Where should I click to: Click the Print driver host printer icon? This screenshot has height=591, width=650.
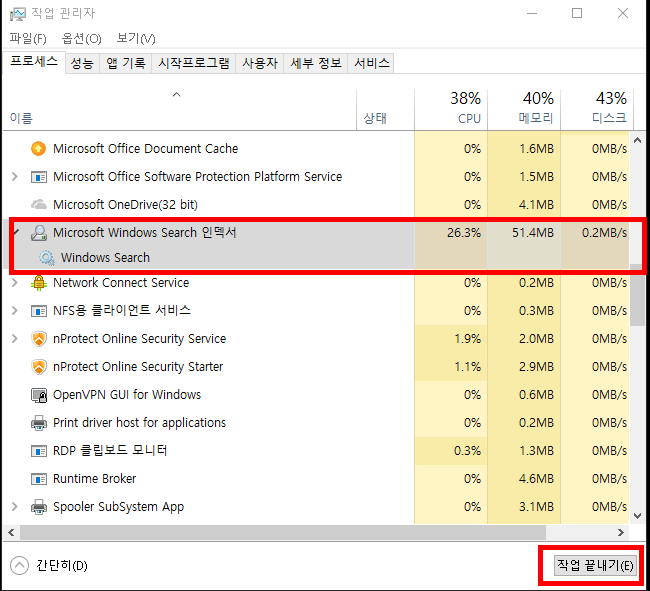(39, 423)
